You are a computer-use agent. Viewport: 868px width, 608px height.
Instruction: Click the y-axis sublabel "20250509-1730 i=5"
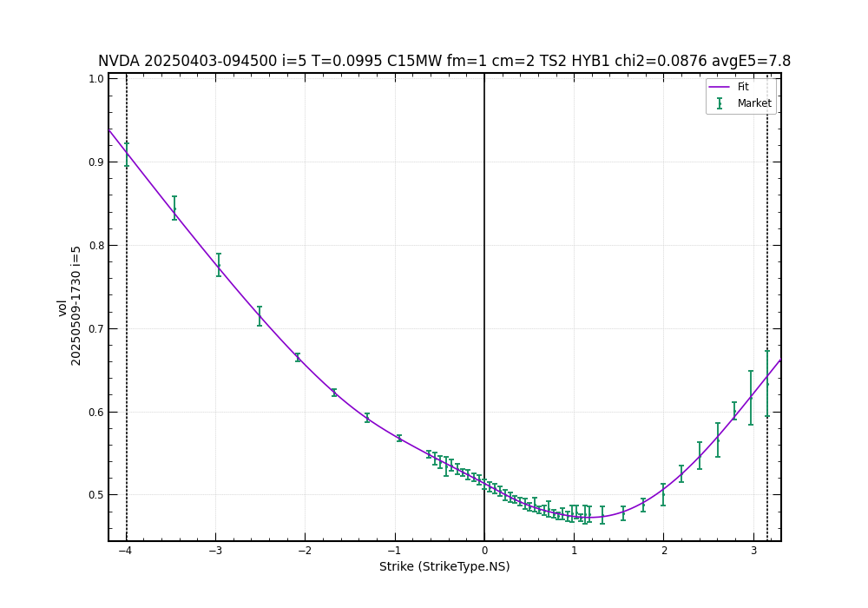click(x=76, y=306)
